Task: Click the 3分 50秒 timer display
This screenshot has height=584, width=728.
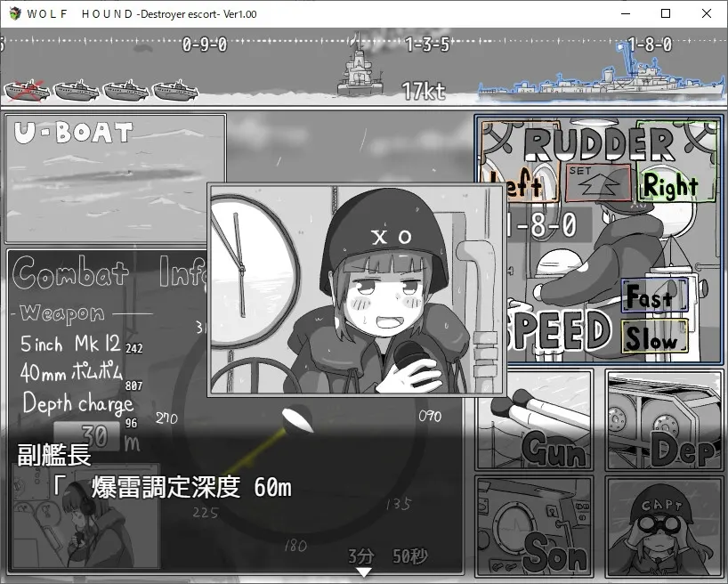Action: point(388,556)
